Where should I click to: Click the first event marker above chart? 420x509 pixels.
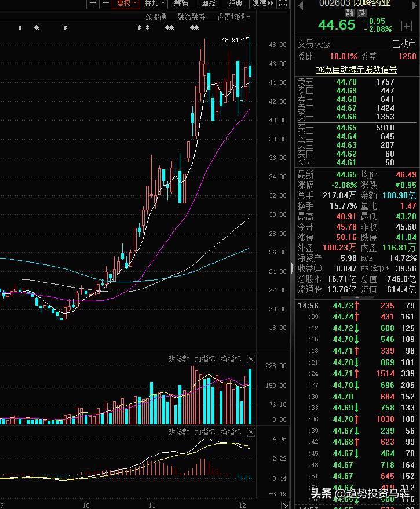click(20, 28)
